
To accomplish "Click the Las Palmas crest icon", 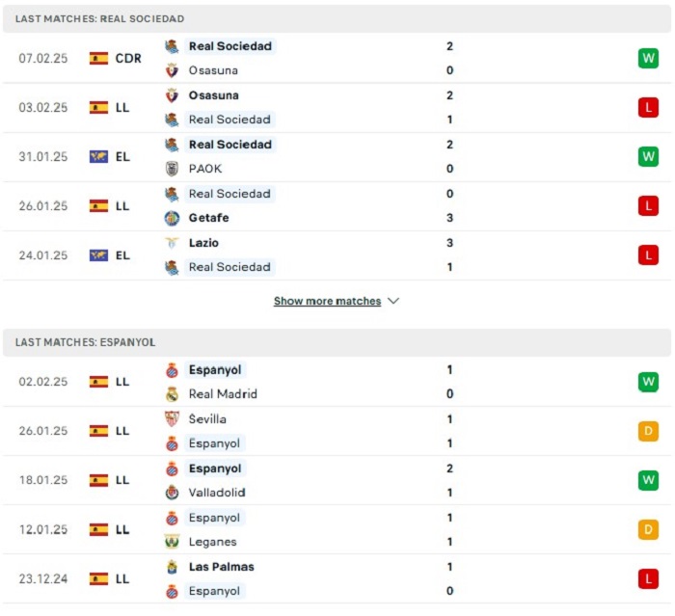I will (x=172, y=567).
